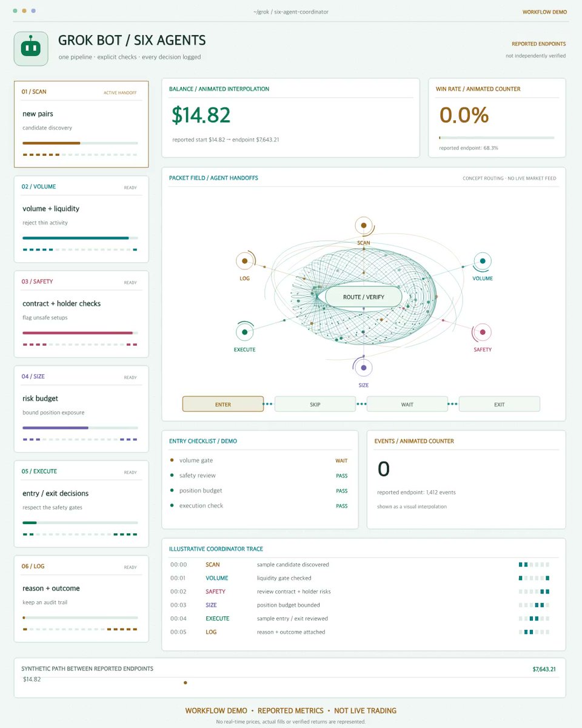Choose the ENTER decision button

point(223,404)
